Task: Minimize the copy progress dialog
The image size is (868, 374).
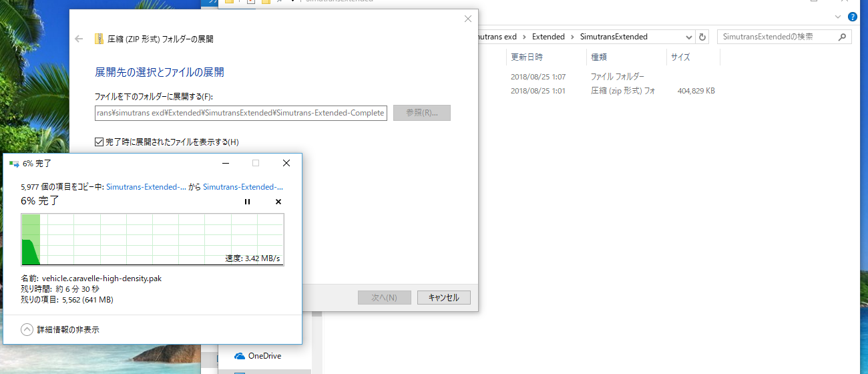Action: click(x=226, y=163)
